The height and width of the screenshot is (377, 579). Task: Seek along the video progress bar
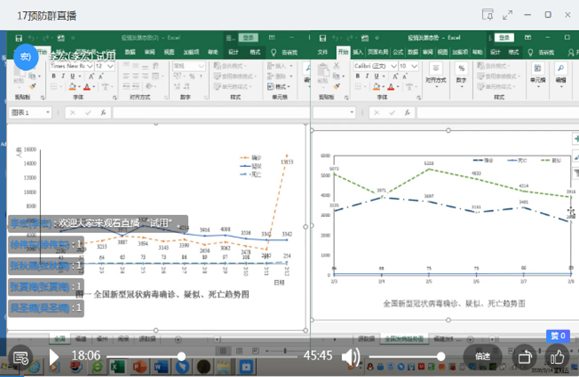click(202, 356)
